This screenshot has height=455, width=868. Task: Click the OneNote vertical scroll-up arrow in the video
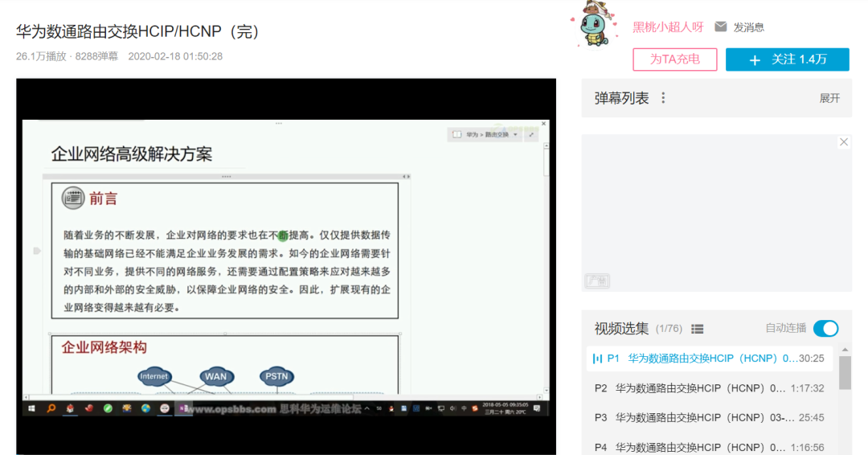tap(547, 146)
